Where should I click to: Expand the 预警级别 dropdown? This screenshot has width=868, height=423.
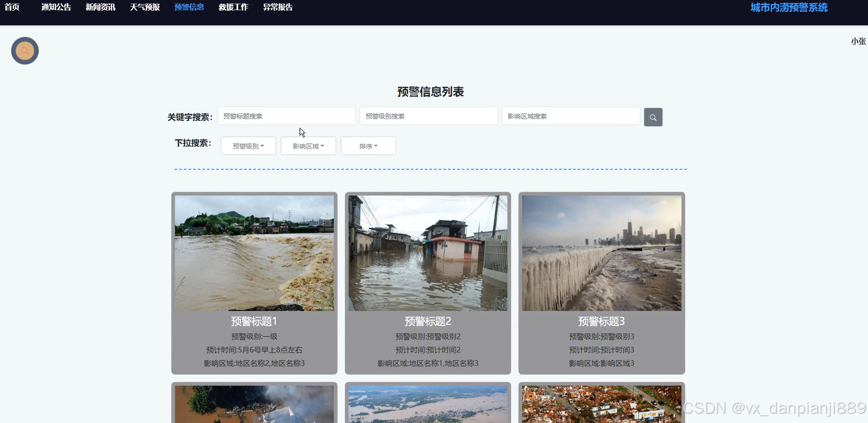pos(248,146)
